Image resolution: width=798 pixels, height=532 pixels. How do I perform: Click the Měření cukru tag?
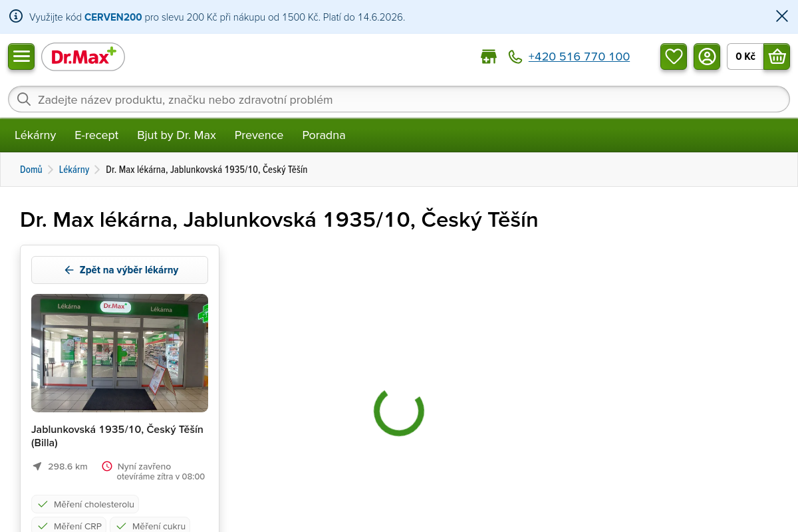(150, 526)
